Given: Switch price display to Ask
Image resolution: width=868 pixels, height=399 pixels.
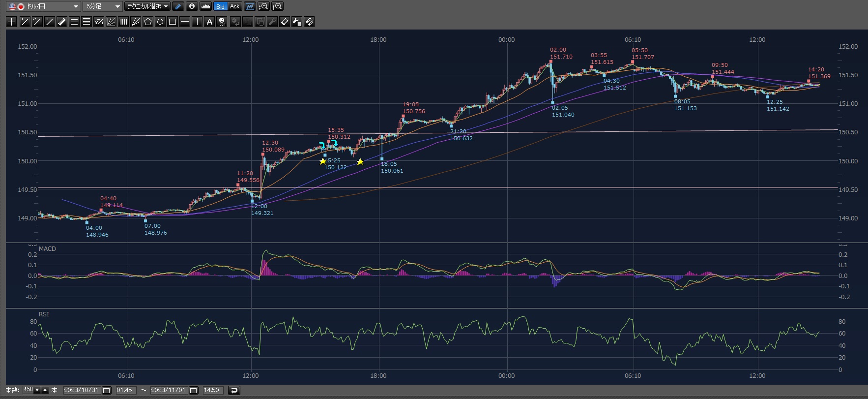Looking at the screenshot, I should coord(234,6).
